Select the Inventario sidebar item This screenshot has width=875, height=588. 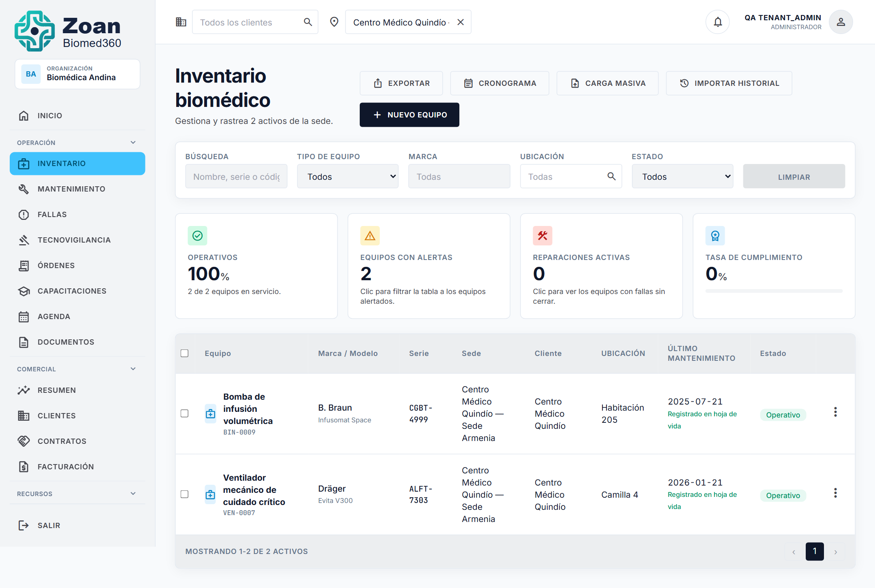tap(77, 164)
